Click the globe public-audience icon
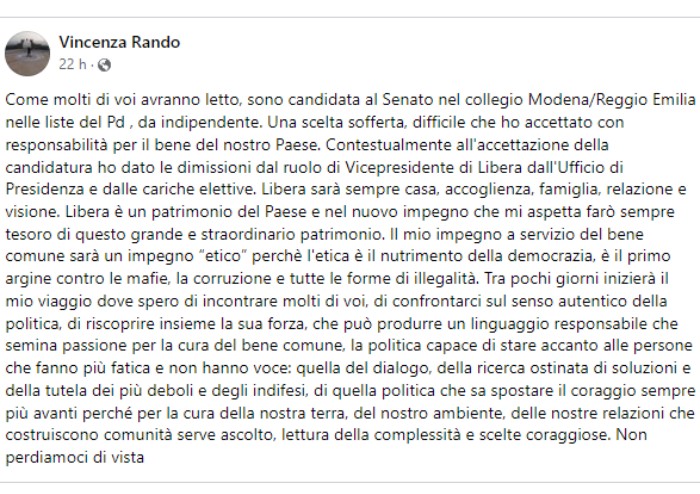Screen dimensions: 700x494 [104, 65]
